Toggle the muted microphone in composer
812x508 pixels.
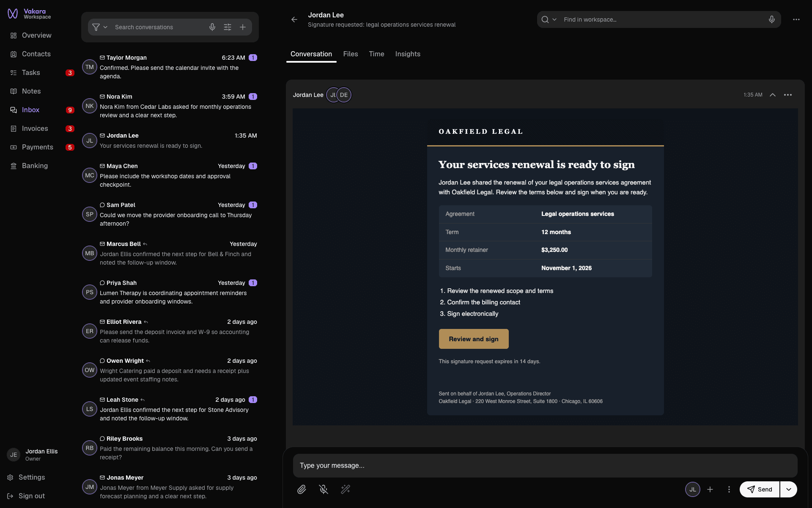[x=324, y=489]
